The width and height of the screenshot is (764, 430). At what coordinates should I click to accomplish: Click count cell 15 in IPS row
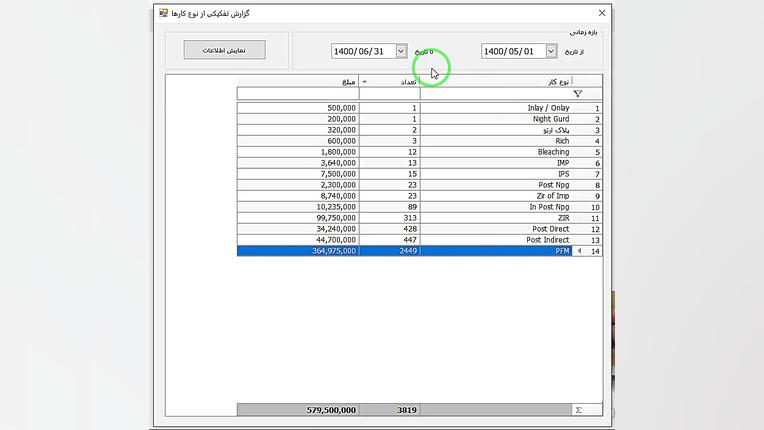click(389, 174)
